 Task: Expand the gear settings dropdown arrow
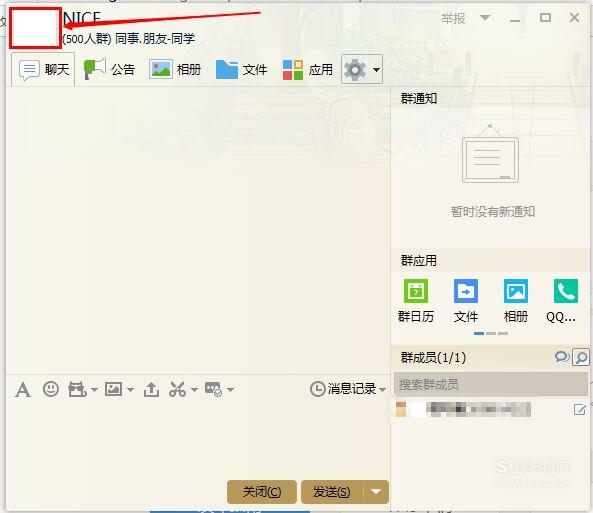coord(376,70)
